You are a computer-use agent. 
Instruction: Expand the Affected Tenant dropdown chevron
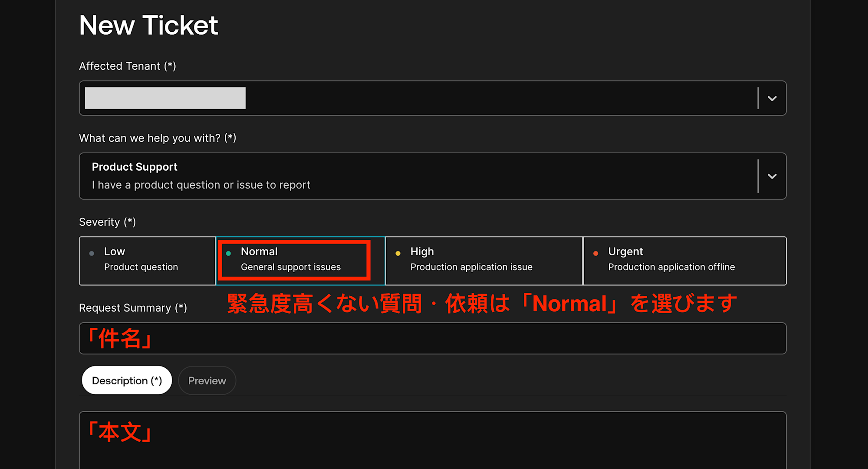[772, 99]
